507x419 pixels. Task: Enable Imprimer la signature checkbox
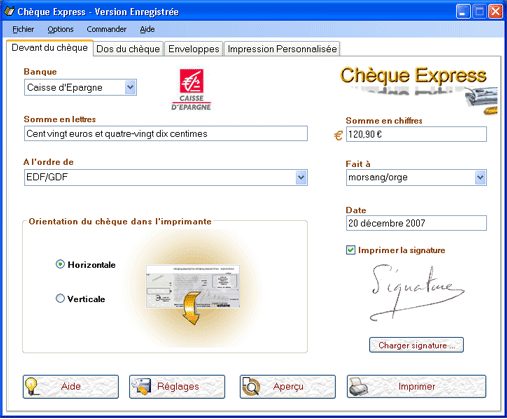[x=350, y=250]
